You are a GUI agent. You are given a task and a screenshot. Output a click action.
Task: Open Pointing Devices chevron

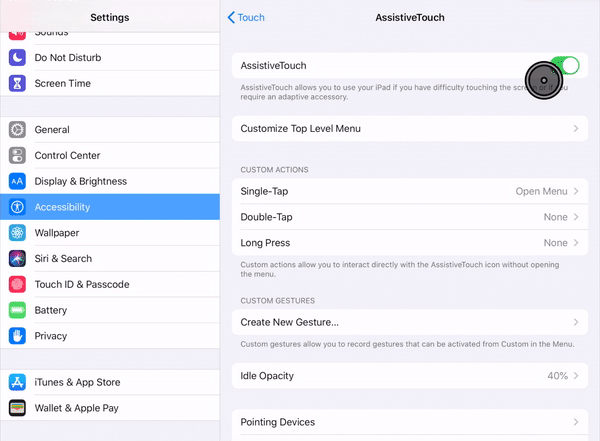pyautogui.click(x=576, y=422)
